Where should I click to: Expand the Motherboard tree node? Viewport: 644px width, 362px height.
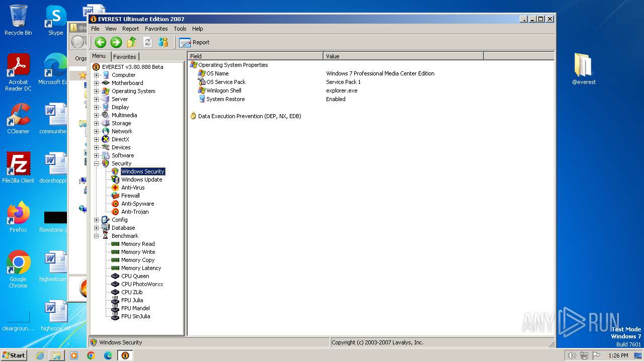pyautogui.click(x=97, y=83)
